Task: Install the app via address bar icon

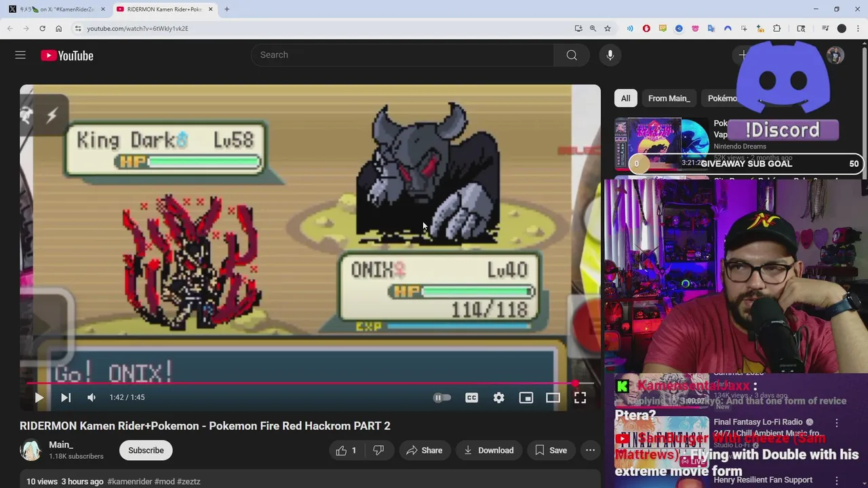Action: pyautogui.click(x=578, y=28)
